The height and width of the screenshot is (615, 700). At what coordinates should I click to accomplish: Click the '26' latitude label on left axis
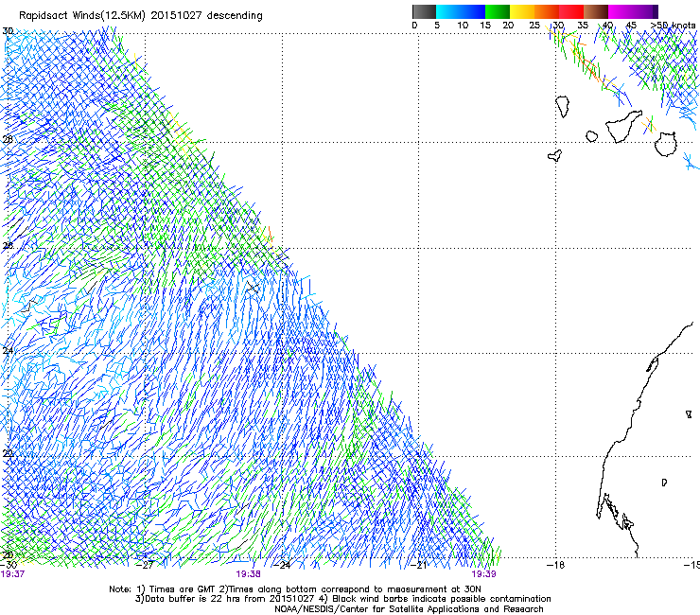(x=8, y=246)
